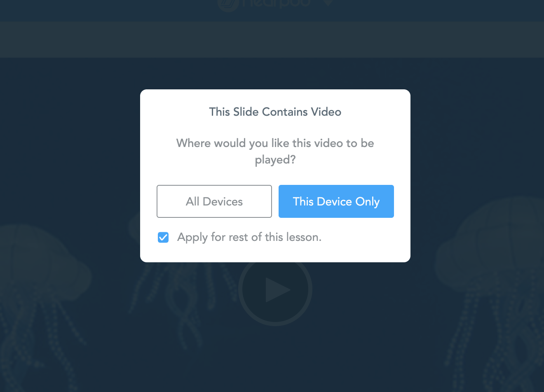The image size is (544, 392).
Task: Click the word 'played?' in the dialog
Action: (x=275, y=160)
